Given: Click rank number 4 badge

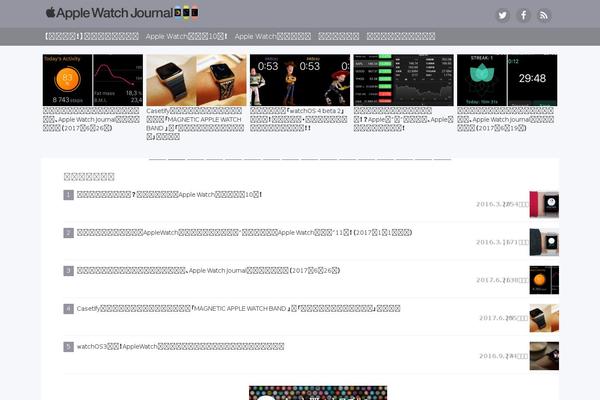Looking at the screenshot, I should click(x=68, y=309).
